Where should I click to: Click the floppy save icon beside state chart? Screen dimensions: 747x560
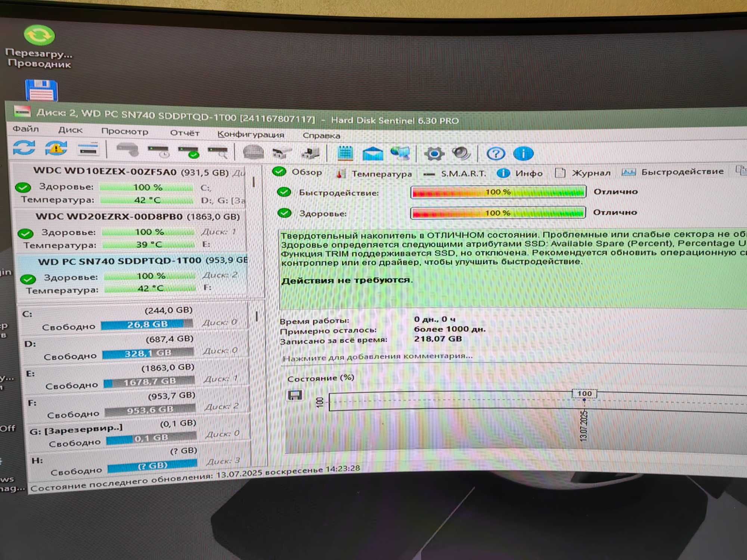tap(295, 395)
